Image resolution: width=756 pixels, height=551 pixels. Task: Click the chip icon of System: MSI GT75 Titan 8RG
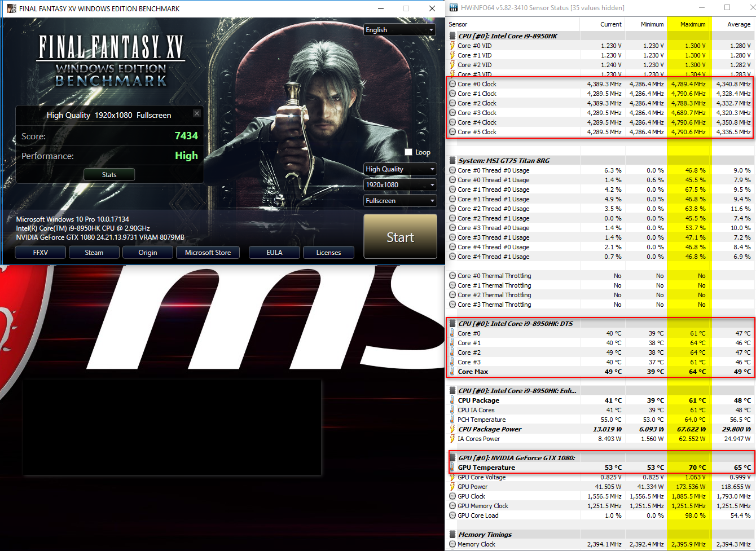point(452,161)
